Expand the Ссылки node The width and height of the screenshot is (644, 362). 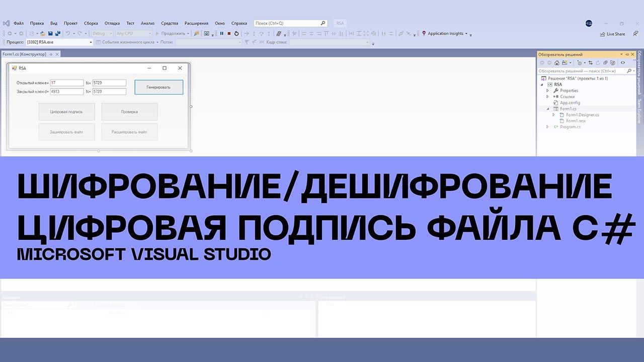pos(547,97)
